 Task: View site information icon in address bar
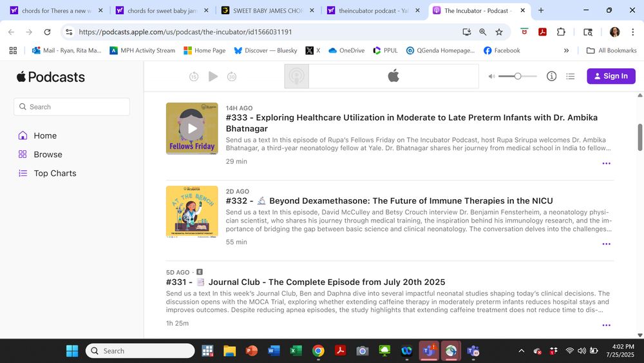point(69,32)
